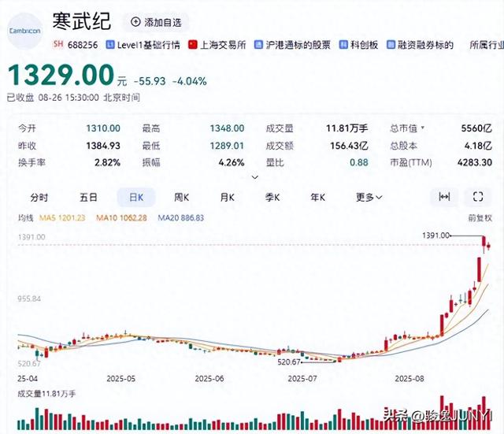Click the 2025-08 date axis label
Viewport: 504px width, 434px height.
[409, 379]
